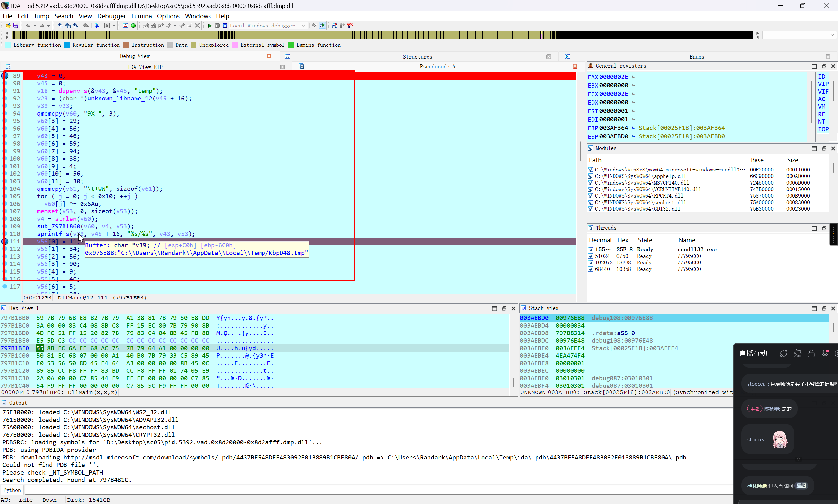838x504 pixels.
Task: Click the grey X delete toolbar icon
Action: click(197, 26)
